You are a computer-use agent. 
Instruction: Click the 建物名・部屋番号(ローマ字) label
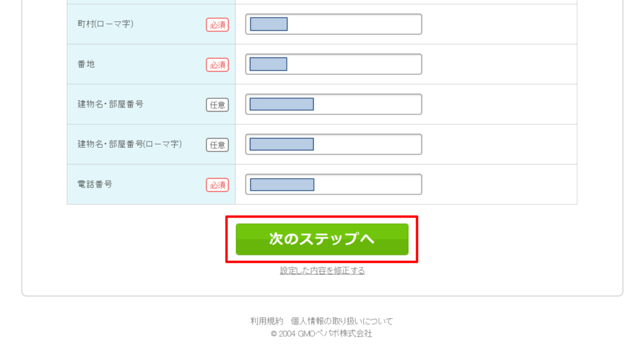pyautogui.click(x=130, y=144)
